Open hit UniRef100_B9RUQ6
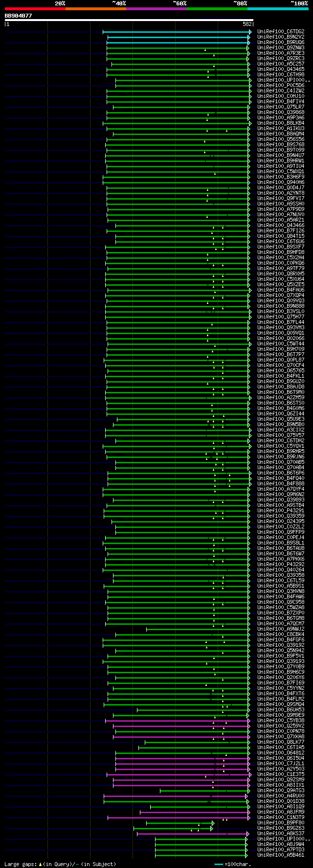Screen dimensions: 313x868 tap(281, 42)
